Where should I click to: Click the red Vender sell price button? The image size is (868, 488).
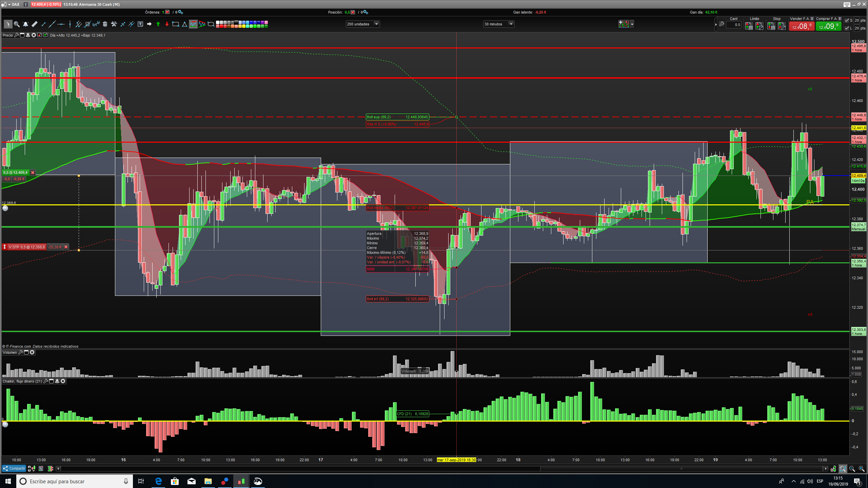(801, 26)
